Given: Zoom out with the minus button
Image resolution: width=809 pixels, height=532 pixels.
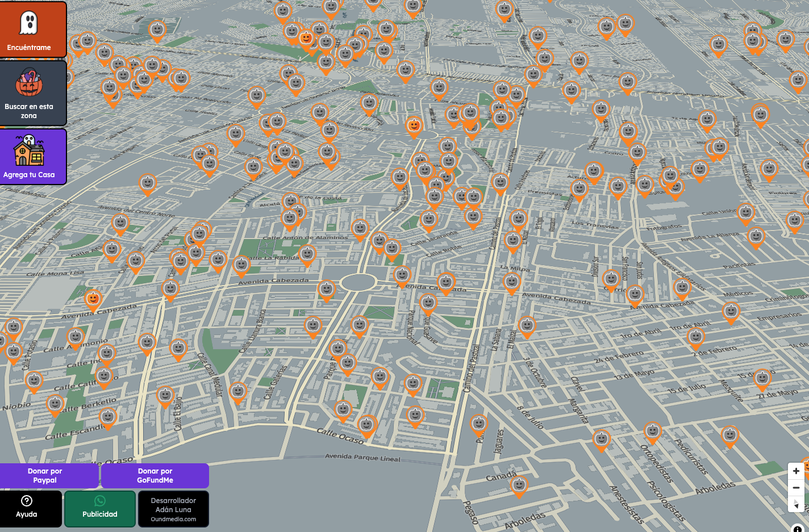Looking at the screenshot, I should [796, 488].
